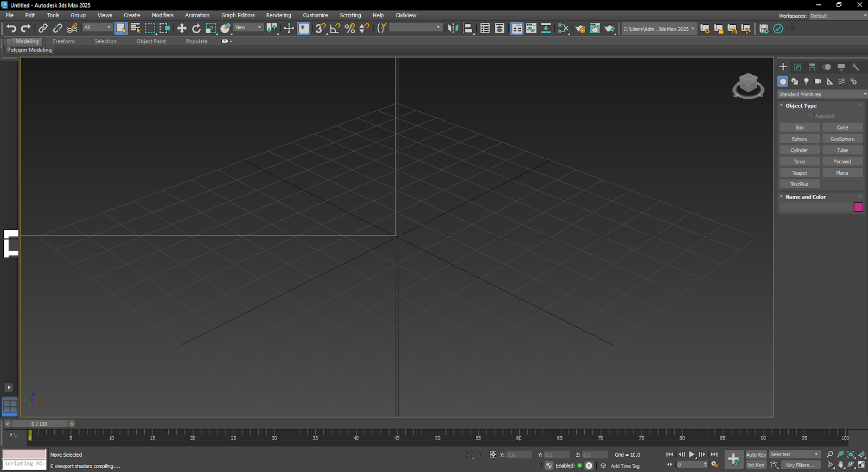Select the Rotate tool in toolbar
Viewport: 868px width, 472px height.
pos(196,29)
